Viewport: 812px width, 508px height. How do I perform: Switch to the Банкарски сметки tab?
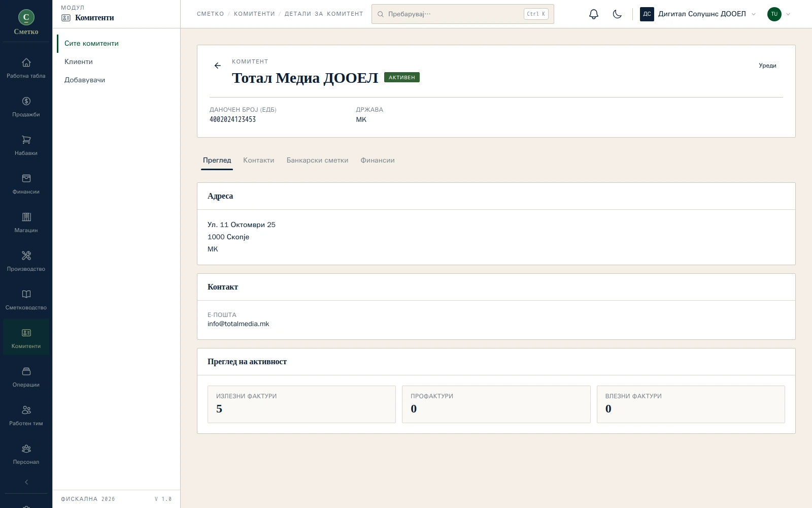tap(317, 161)
